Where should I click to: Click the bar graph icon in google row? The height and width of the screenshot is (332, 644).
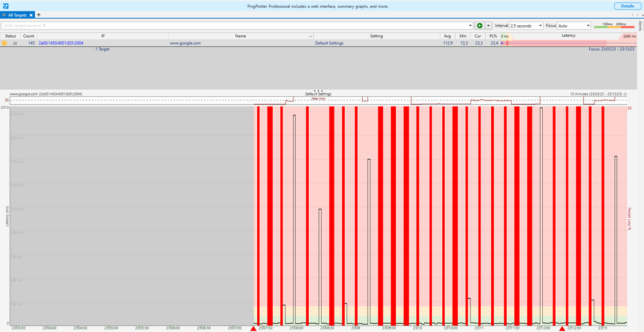15,43
